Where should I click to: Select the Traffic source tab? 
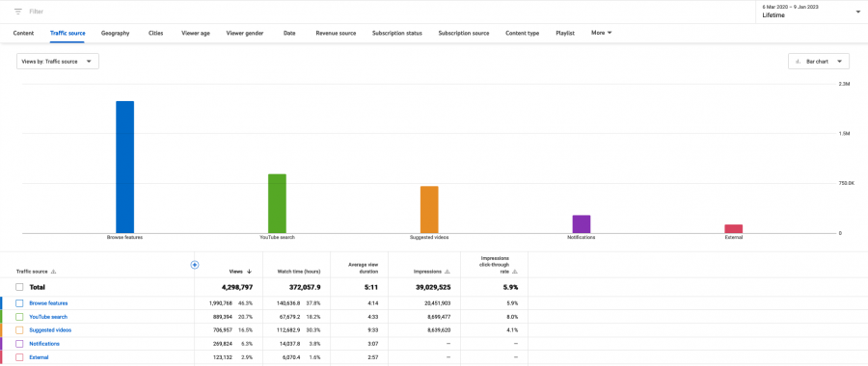68,33
